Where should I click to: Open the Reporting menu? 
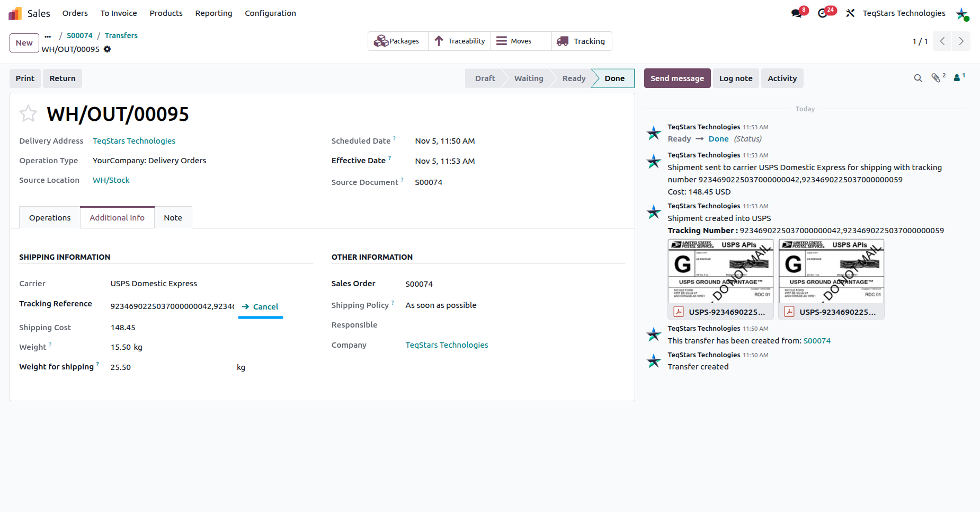coord(213,13)
